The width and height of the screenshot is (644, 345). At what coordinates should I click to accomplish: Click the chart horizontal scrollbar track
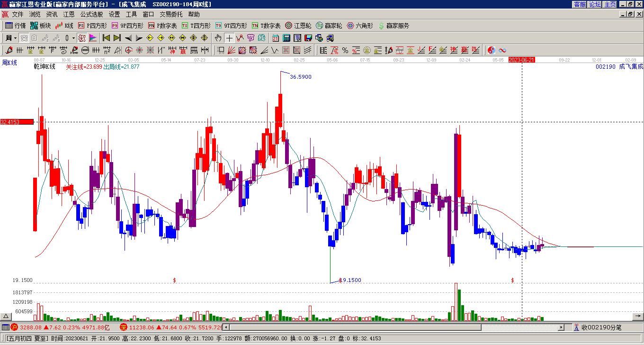pos(394,327)
